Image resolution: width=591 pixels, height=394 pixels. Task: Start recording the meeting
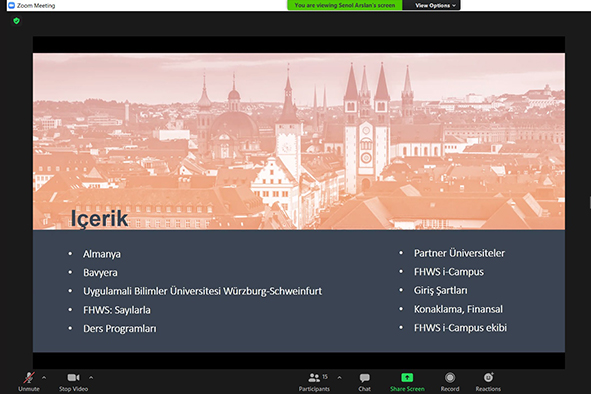click(450, 382)
